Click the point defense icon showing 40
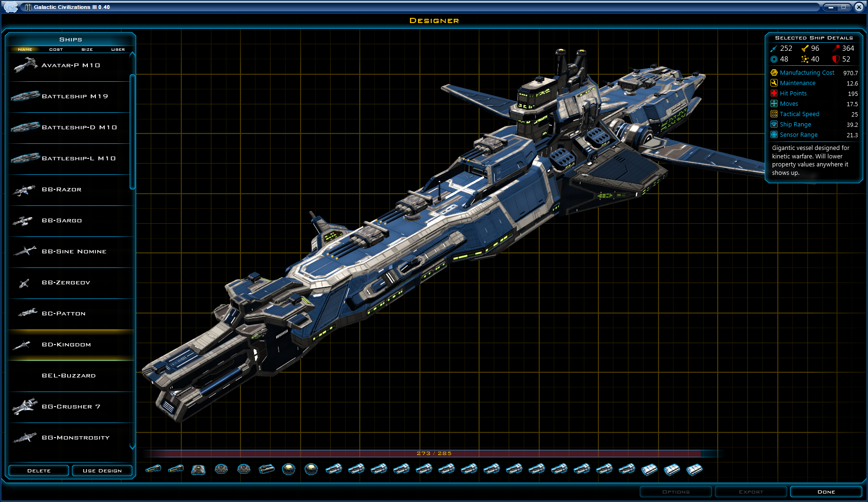 [805, 59]
